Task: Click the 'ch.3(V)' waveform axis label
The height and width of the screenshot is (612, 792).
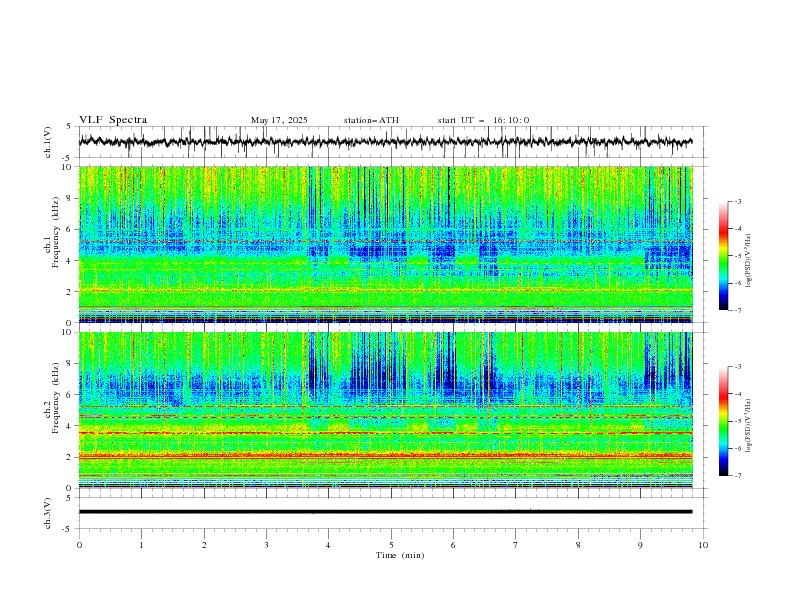Action: 48,514
